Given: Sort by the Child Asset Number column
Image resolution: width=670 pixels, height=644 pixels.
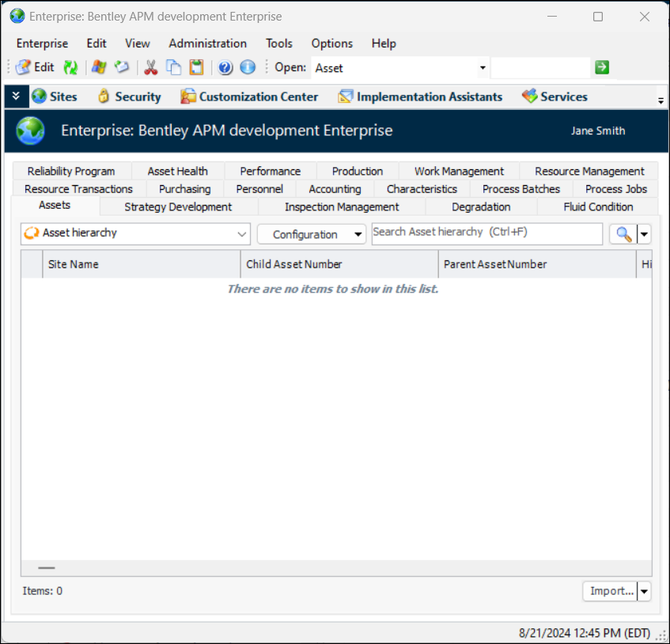Looking at the screenshot, I should pyautogui.click(x=339, y=264).
